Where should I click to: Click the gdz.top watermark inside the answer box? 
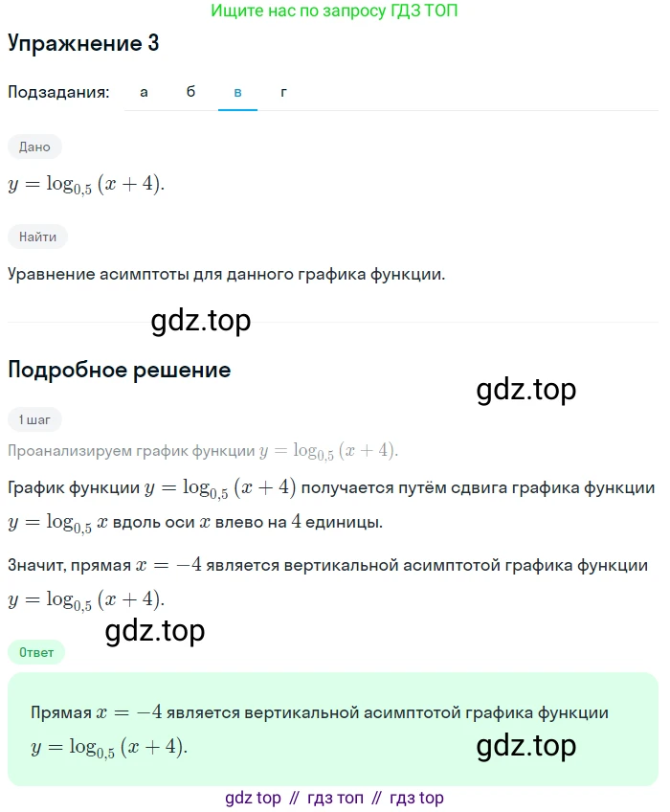(x=526, y=746)
